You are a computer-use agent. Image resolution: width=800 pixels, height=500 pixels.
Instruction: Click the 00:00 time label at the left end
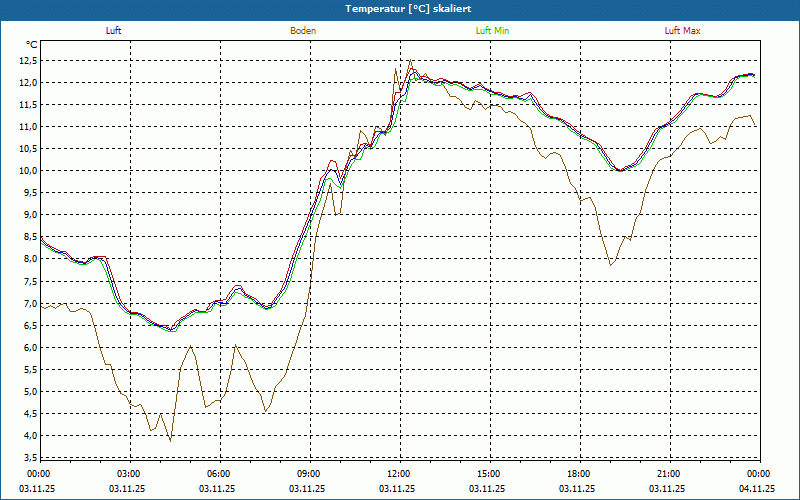coord(39,474)
